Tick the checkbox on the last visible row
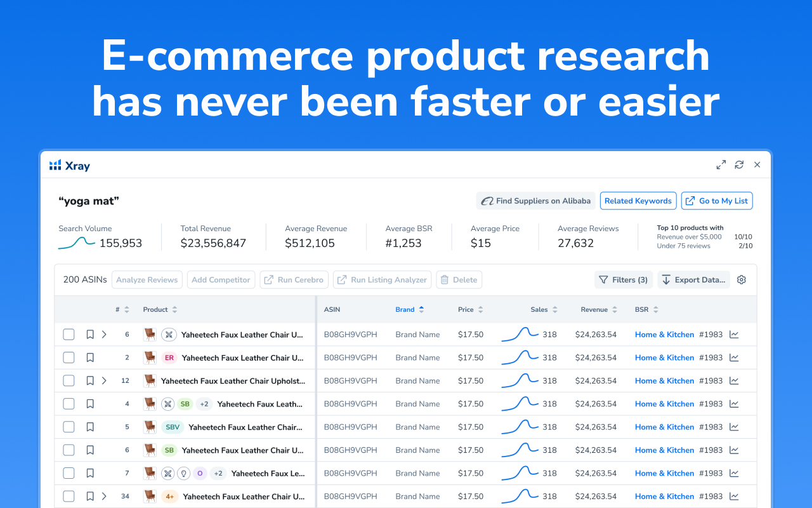Viewport: 812px width, 508px height. point(69,496)
